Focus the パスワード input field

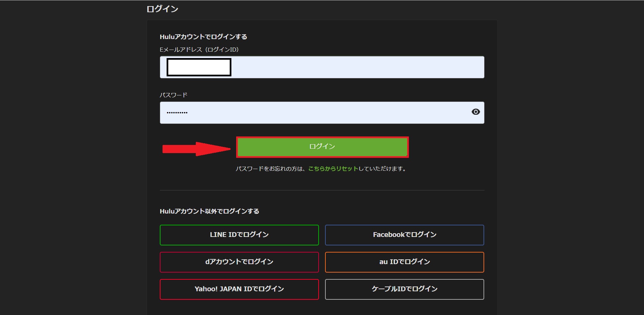tap(322, 113)
